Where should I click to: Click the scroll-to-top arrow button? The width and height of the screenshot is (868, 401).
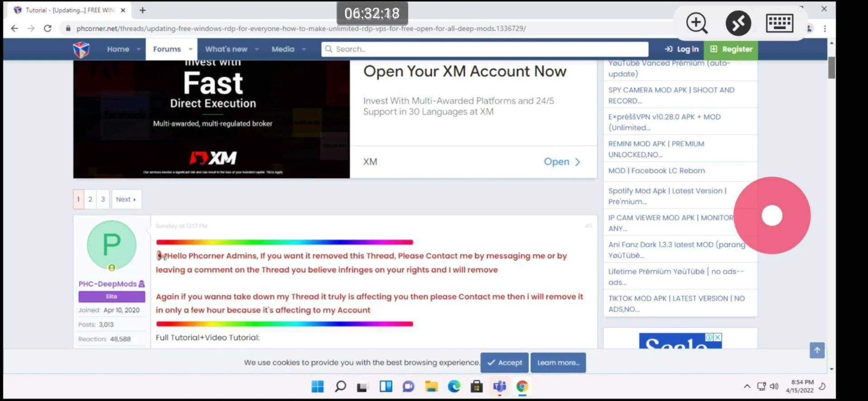817,350
